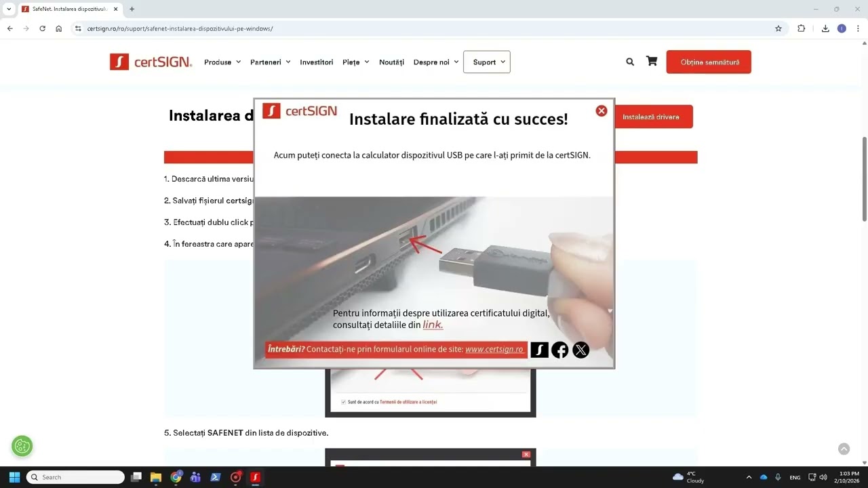
Task: Open www.certsign.ro link in dialog footer
Action: 494,349
